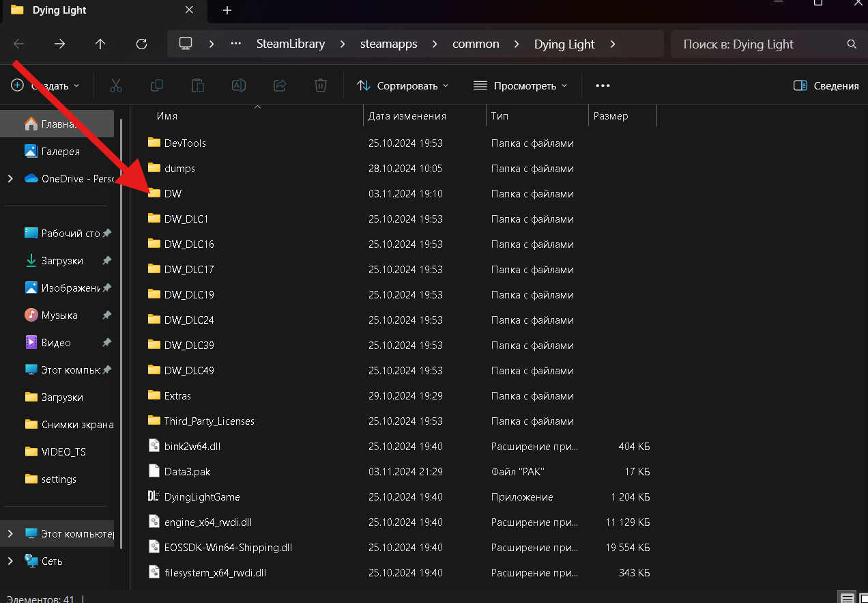Open Главная in the sidebar
Viewport: 868px width, 603px height.
point(57,124)
